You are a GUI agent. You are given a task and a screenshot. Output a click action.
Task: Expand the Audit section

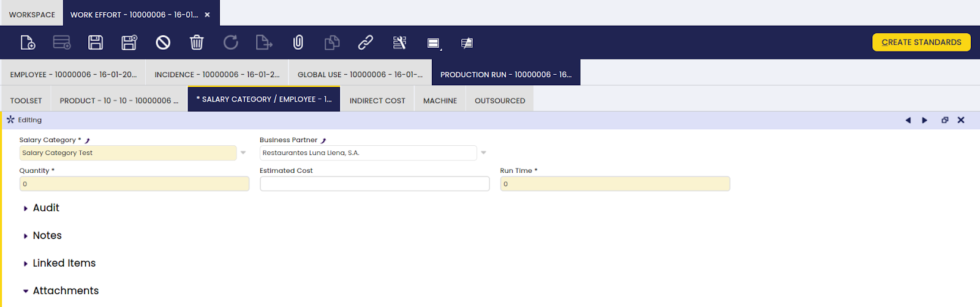coord(46,208)
